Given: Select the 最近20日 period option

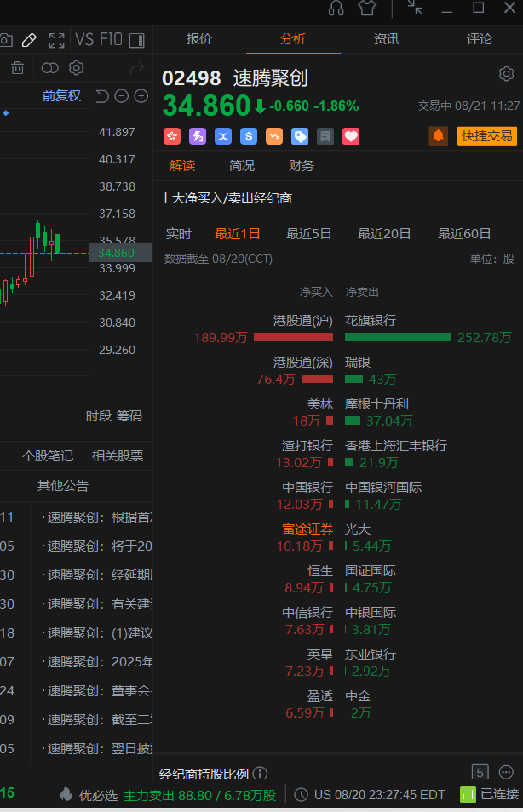Looking at the screenshot, I should 384,234.
